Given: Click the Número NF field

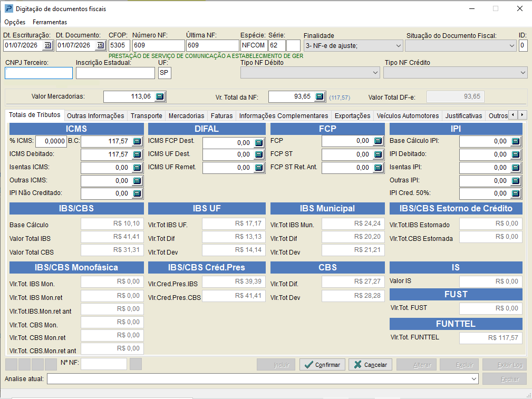Looking at the screenshot, I should point(159,45).
